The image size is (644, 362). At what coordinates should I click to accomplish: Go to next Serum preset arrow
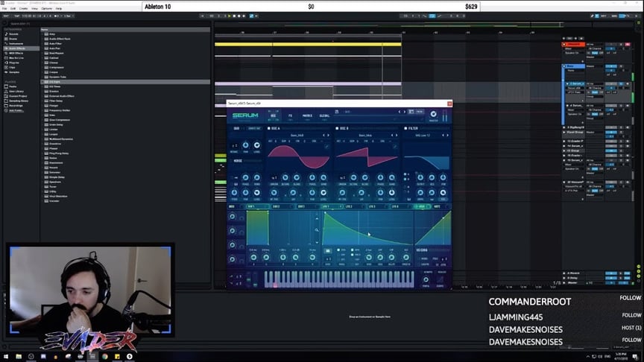[x=404, y=112]
